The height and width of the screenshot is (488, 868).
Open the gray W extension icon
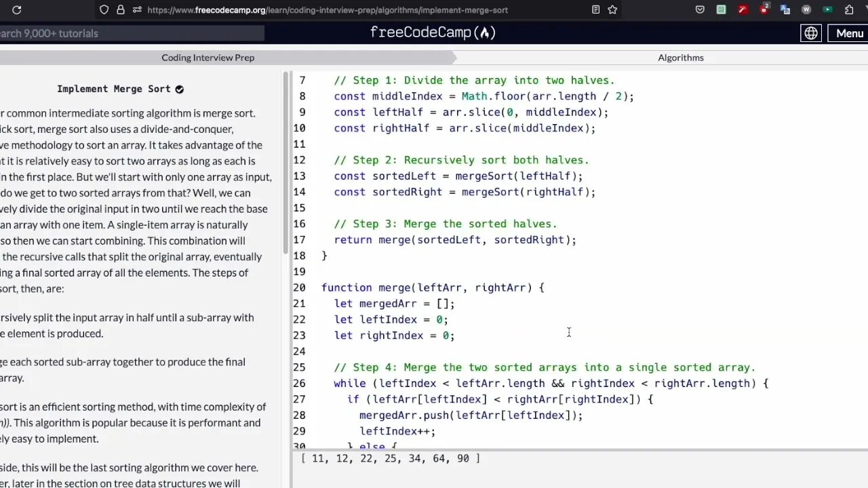[x=806, y=9]
